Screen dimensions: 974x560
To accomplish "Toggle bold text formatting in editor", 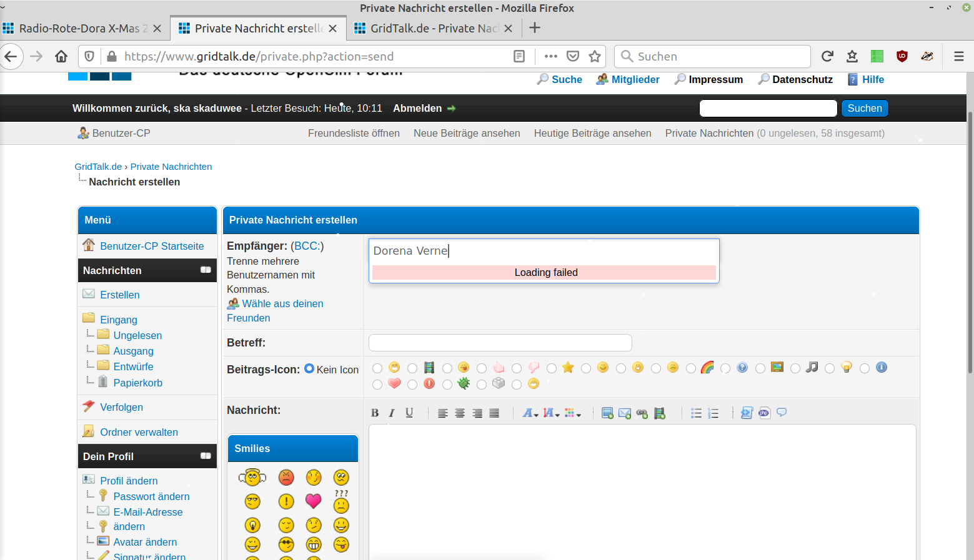I will 375,413.
